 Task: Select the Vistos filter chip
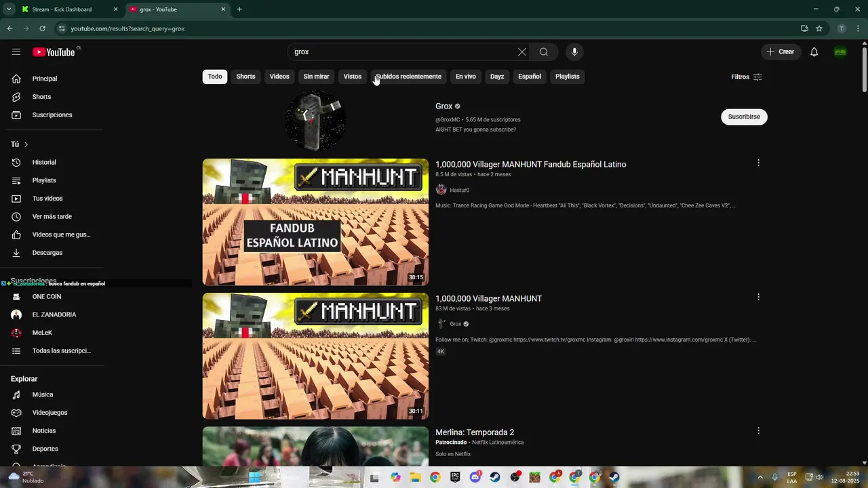(x=353, y=77)
